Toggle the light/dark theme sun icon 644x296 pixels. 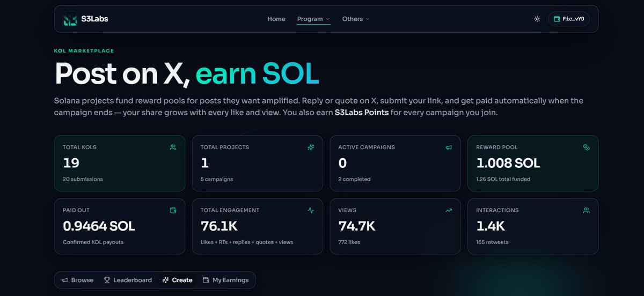pos(537,19)
